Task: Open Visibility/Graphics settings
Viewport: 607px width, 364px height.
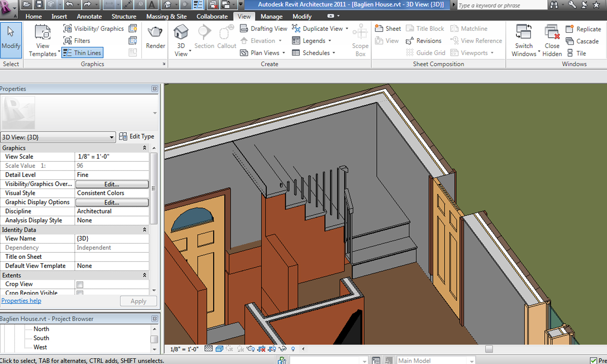Action: [x=93, y=29]
